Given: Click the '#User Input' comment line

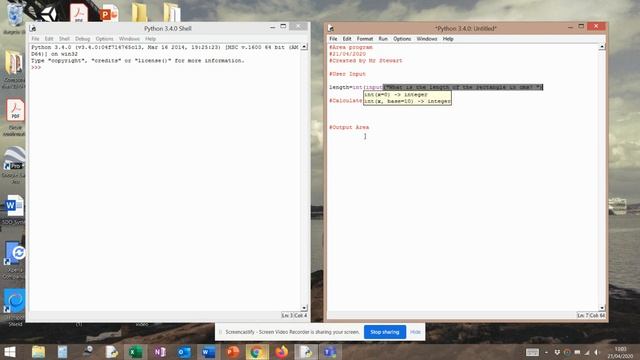Looking at the screenshot, I should [x=347, y=74].
